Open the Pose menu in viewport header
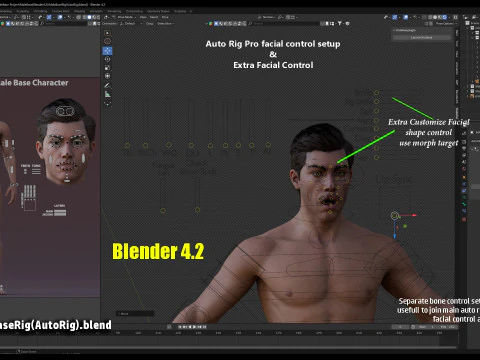Screen dimensions: 480x360 coord(165,17)
